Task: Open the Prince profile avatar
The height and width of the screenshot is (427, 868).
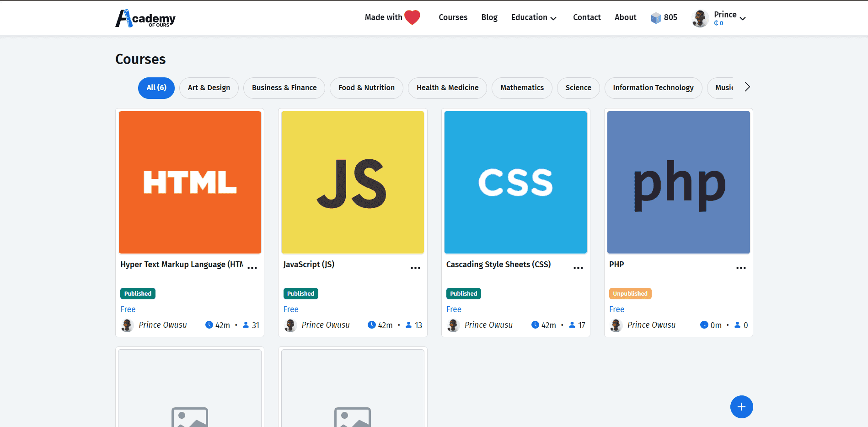Action: pyautogui.click(x=700, y=18)
